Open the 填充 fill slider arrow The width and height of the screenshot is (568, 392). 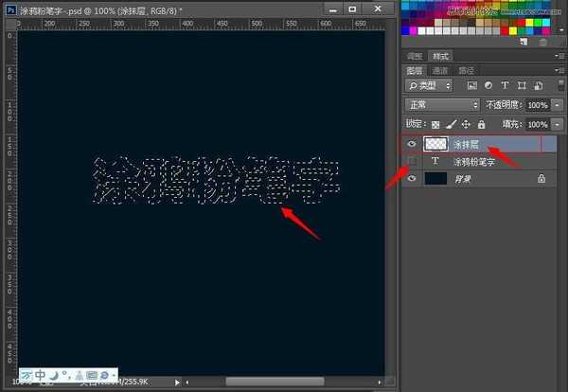pyautogui.click(x=558, y=125)
